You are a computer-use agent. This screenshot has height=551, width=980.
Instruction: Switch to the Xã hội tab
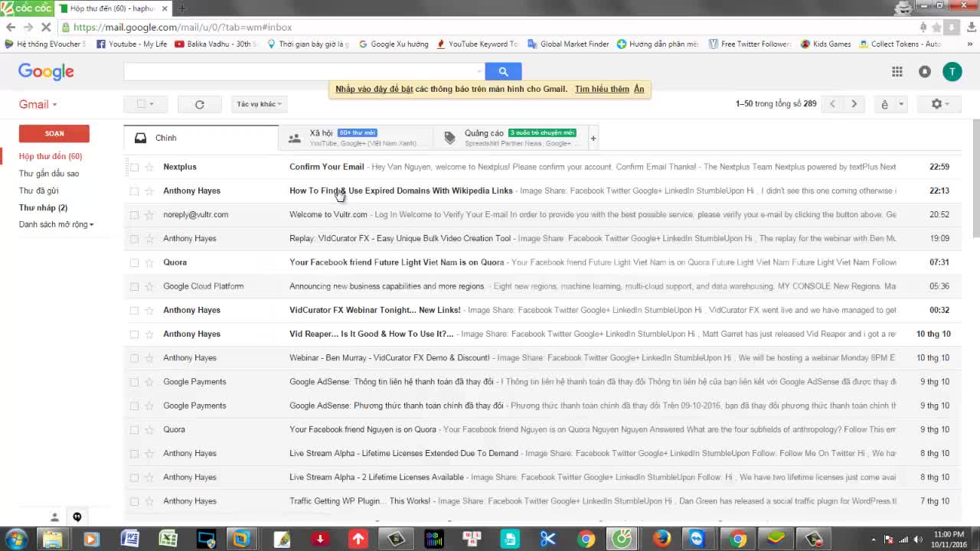[355, 138]
